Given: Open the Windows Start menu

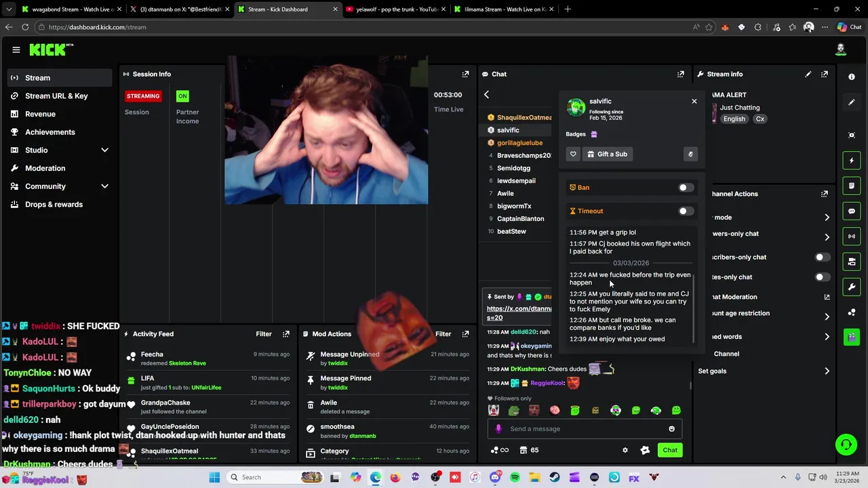Looking at the screenshot, I should coord(214,478).
